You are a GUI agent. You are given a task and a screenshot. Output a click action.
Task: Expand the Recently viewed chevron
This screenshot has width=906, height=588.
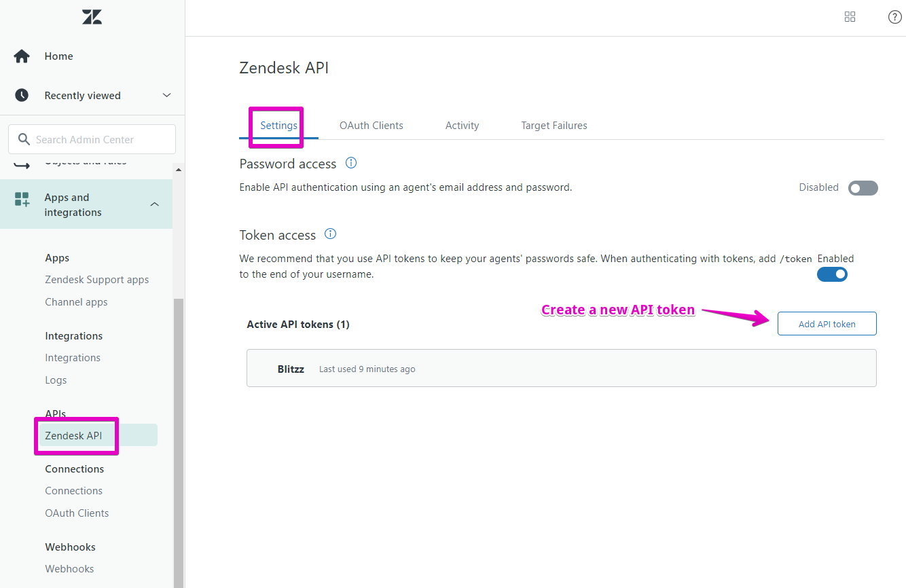[167, 95]
